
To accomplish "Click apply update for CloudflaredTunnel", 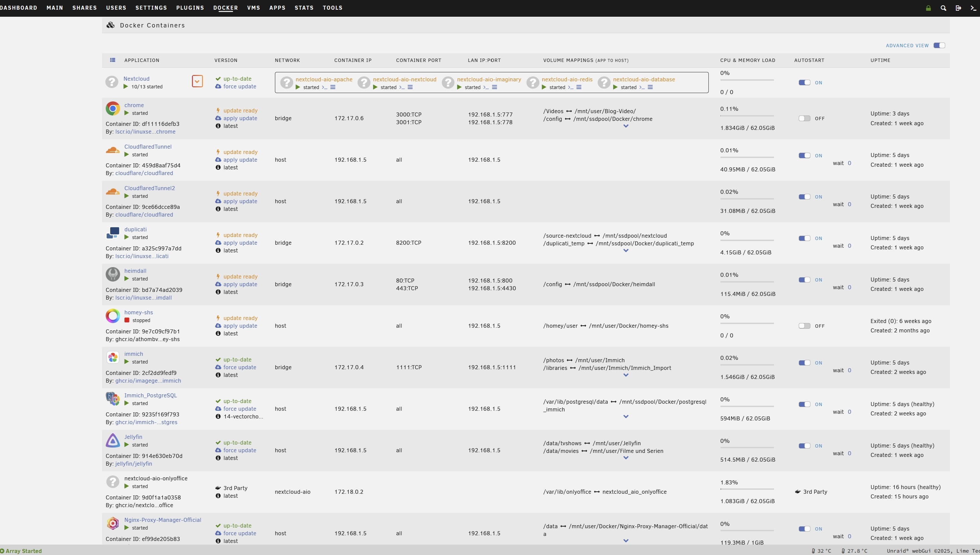I will coord(240,160).
